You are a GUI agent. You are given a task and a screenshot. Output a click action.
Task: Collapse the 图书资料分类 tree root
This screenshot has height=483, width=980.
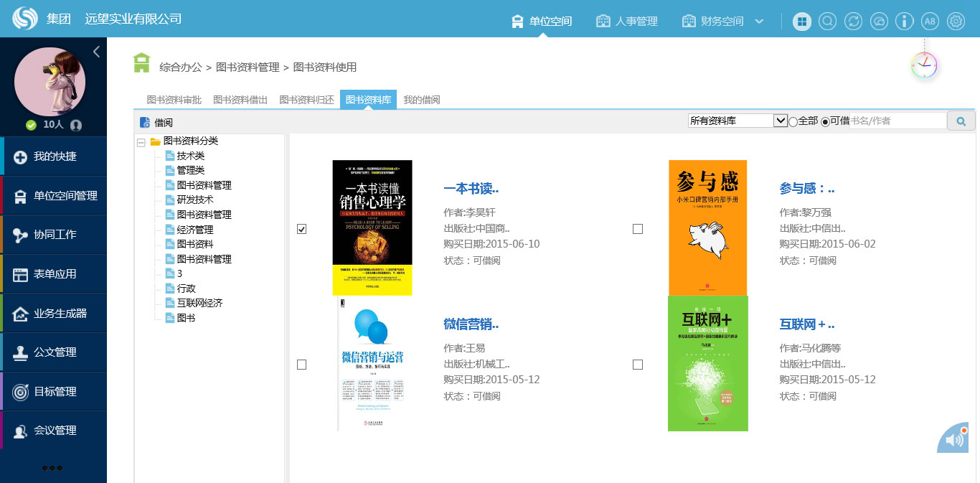click(x=141, y=141)
